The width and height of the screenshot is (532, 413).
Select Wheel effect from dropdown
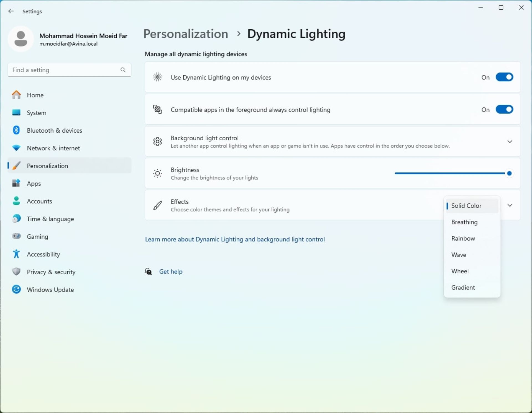472,271
